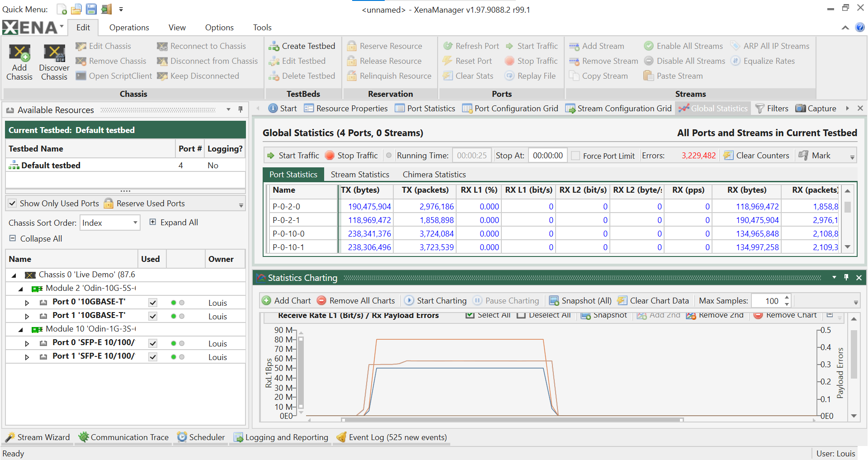The image size is (868, 460).
Task: Click the Stop Traffic ribbon icon
Action: point(509,61)
